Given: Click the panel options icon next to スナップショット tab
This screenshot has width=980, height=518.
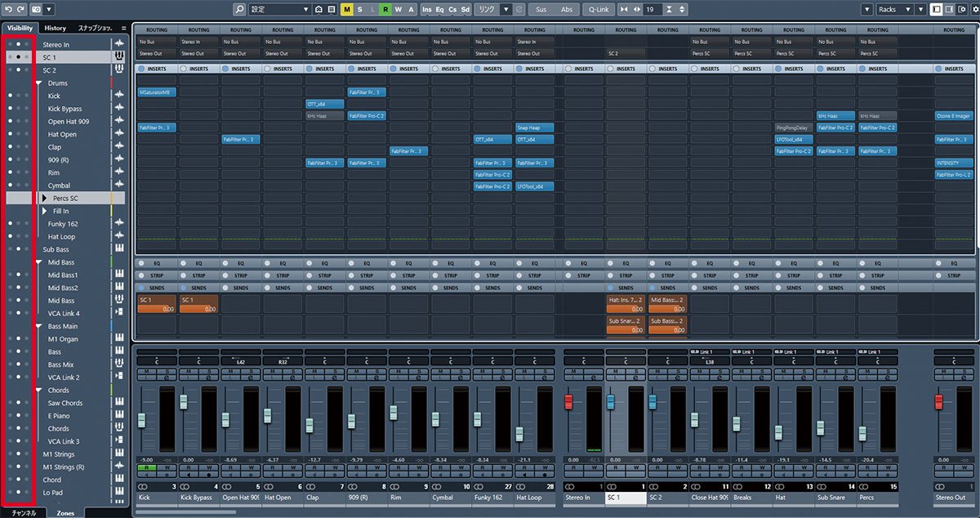Looking at the screenshot, I should 123,28.
